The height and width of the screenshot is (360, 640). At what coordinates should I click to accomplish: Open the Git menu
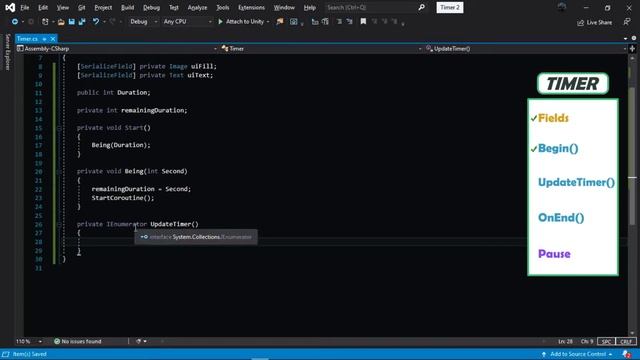(82, 7)
